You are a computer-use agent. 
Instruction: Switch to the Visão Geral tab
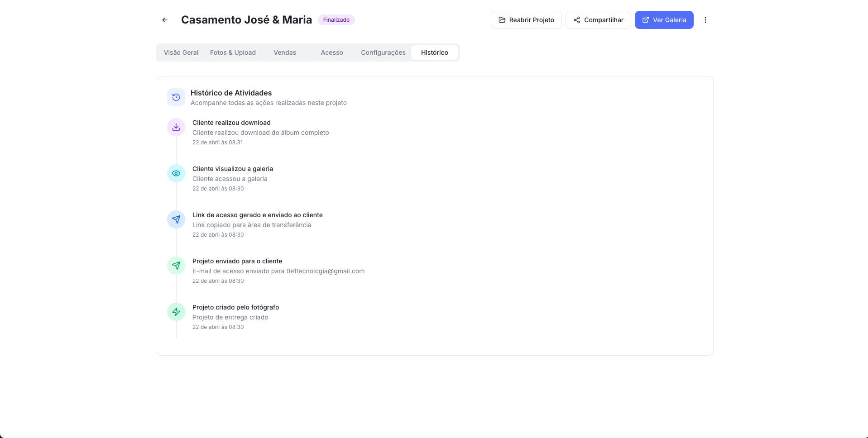pos(181,52)
